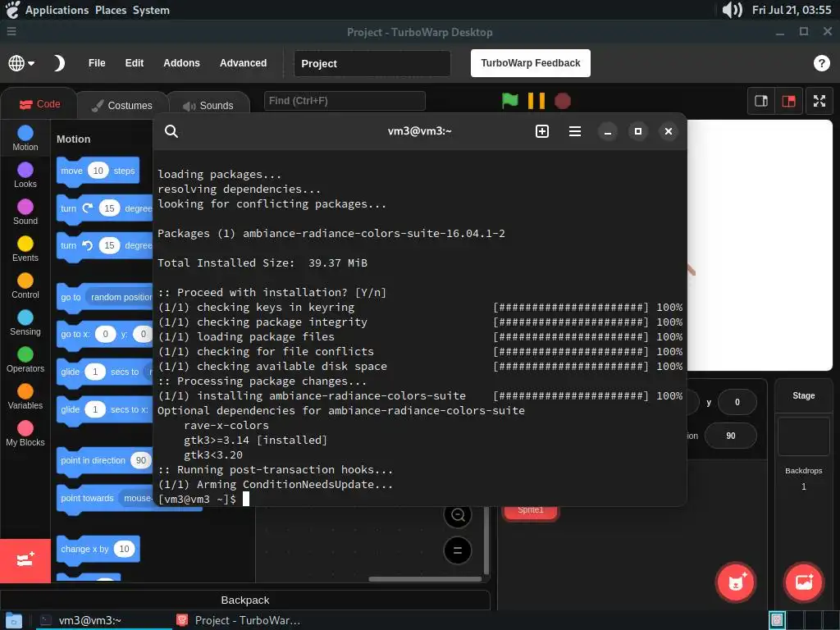Select the Variables blocks category
This screenshot has height=630, width=840.
pyautogui.click(x=25, y=397)
